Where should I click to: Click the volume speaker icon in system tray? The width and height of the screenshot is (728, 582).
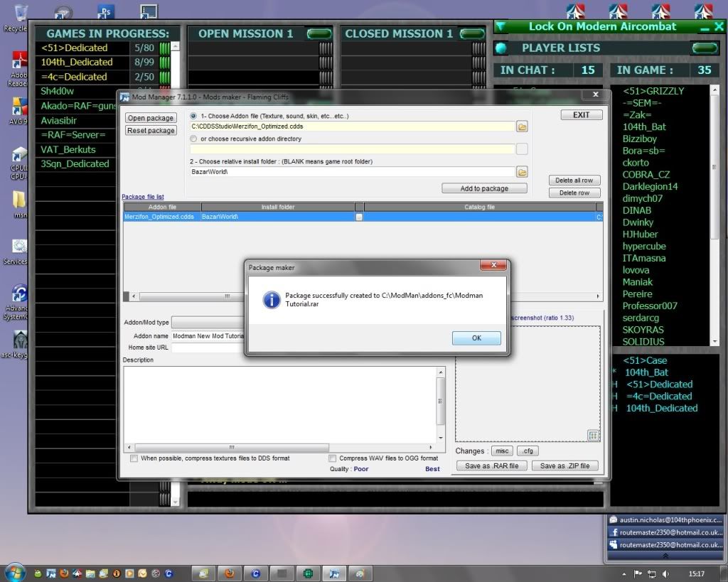click(665, 573)
